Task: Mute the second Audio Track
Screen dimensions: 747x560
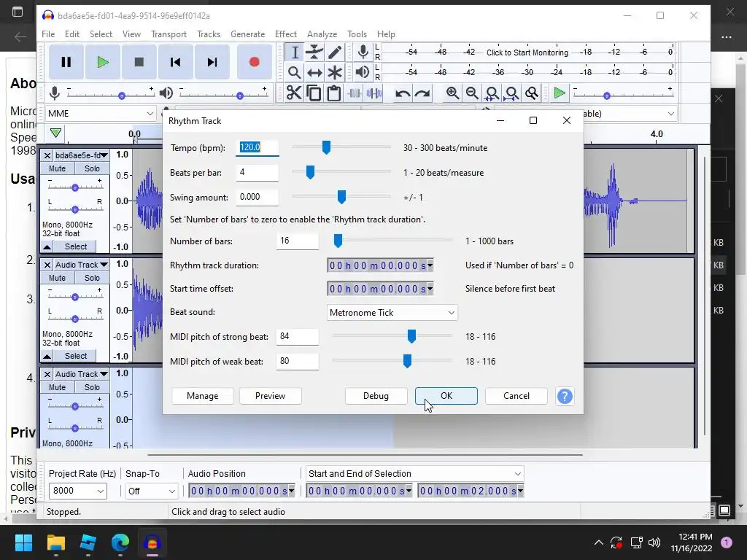Action: 57,278
